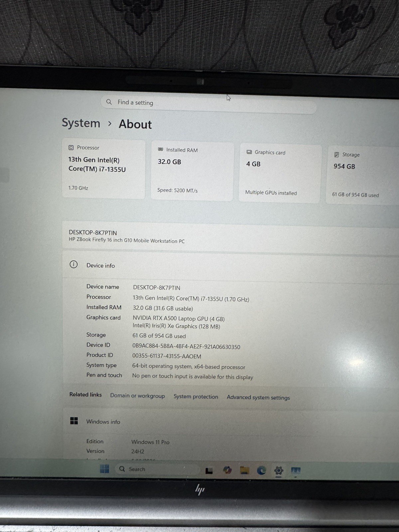This screenshot has height=532, width=399.
Task: Select the 24H2 version value
Action: point(138,452)
